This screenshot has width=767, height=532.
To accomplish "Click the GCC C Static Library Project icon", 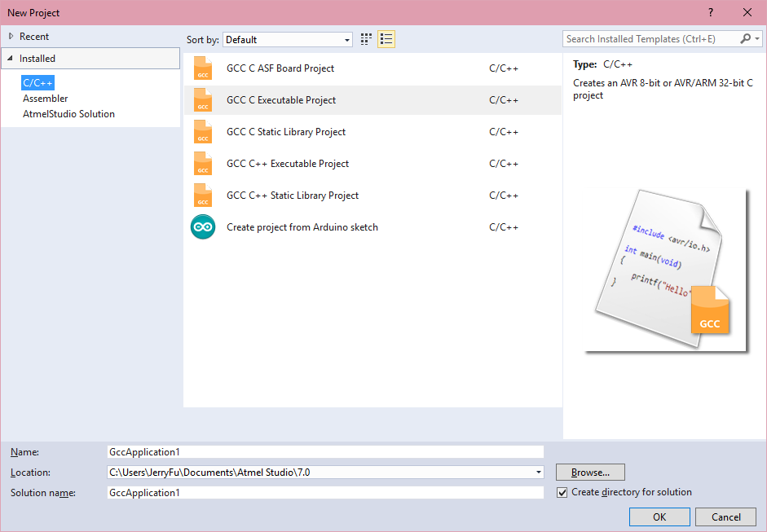I will click(203, 132).
